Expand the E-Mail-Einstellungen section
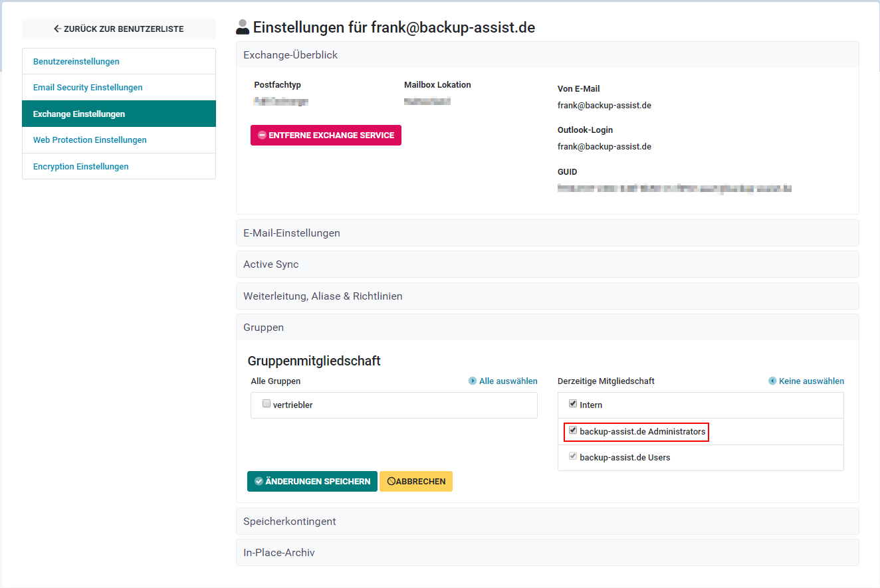880x588 pixels. [x=292, y=233]
